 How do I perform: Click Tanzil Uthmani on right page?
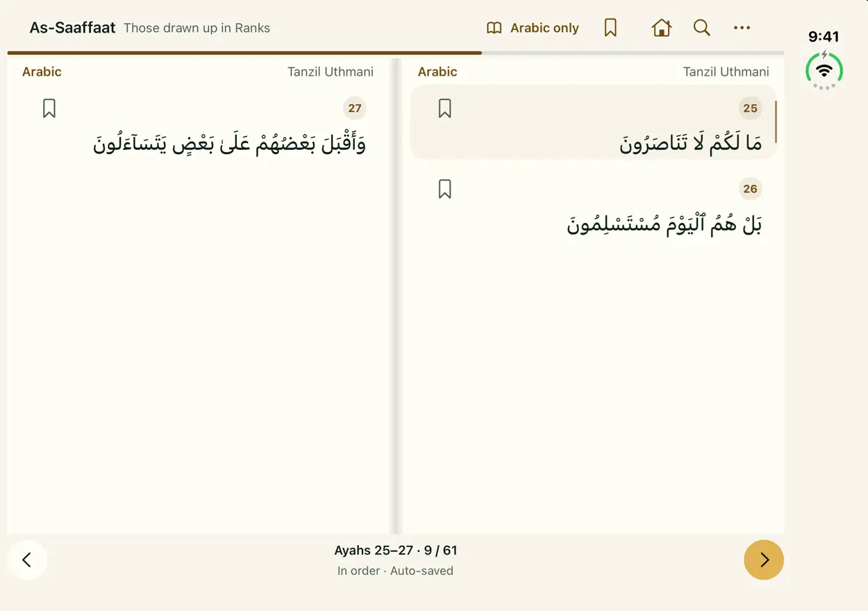pyautogui.click(x=726, y=72)
